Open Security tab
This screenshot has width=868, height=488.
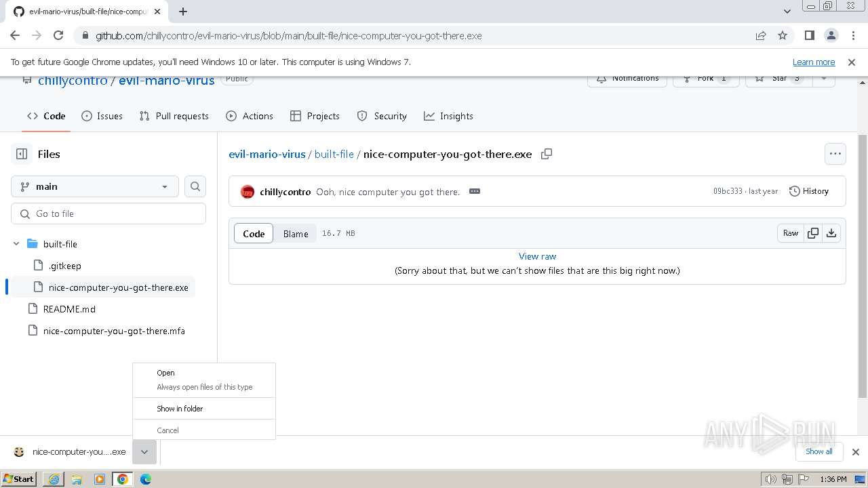pos(382,116)
